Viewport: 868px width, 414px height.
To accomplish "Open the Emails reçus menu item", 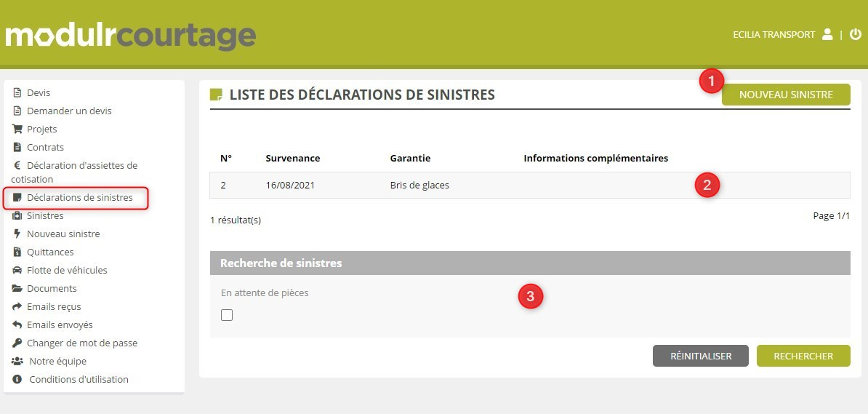I will coord(54,307).
